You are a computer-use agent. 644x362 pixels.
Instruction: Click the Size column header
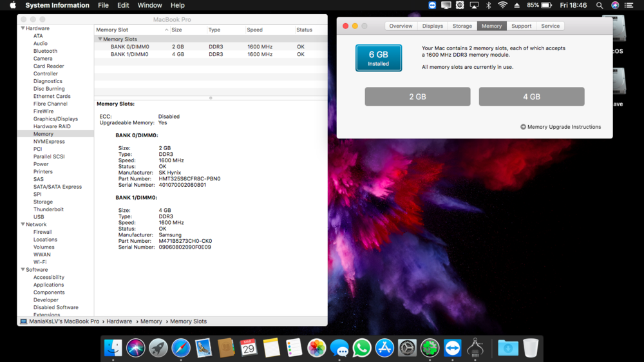(188, 30)
